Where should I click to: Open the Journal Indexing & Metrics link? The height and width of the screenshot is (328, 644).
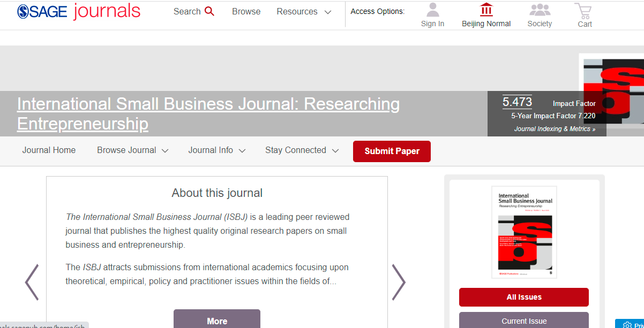pyautogui.click(x=555, y=129)
